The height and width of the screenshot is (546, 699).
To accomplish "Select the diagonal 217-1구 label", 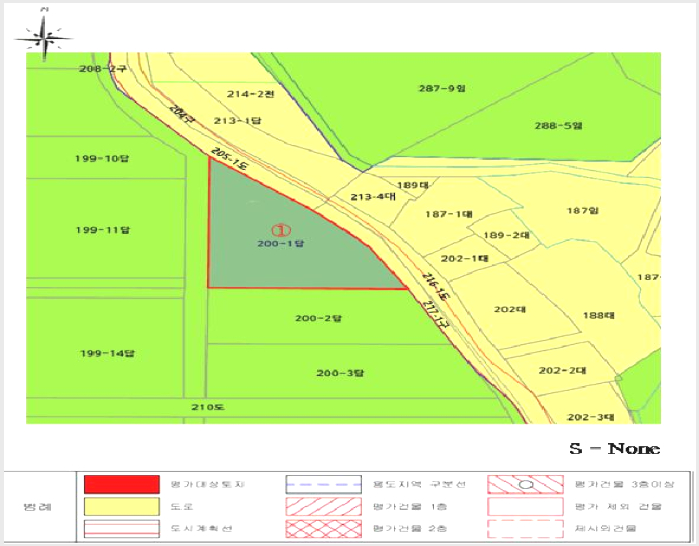I will pos(435,316).
